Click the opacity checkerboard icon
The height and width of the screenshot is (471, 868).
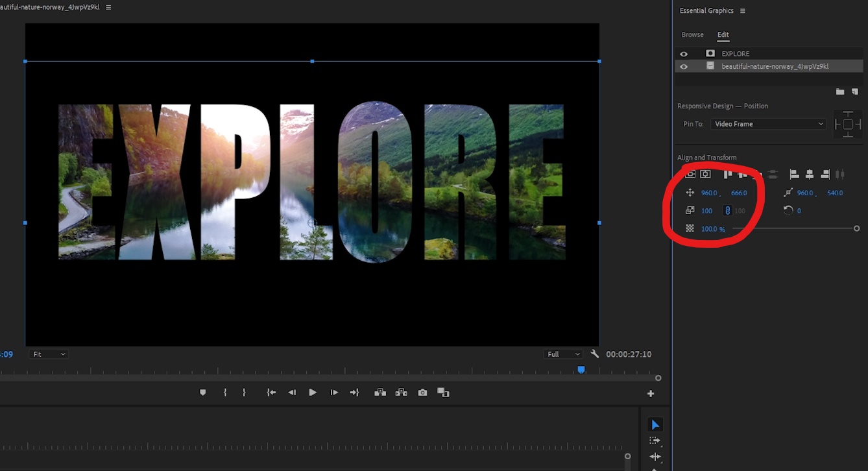click(690, 228)
